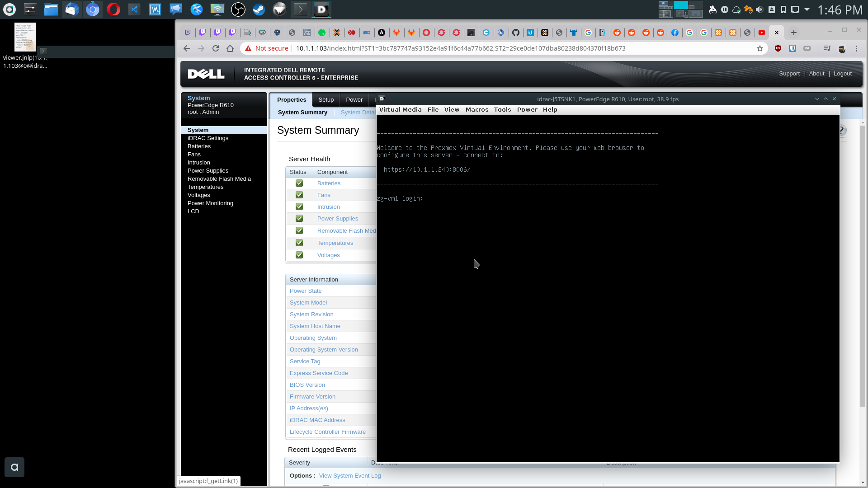Open the Chrome three-dot menu

coord(856,48)
